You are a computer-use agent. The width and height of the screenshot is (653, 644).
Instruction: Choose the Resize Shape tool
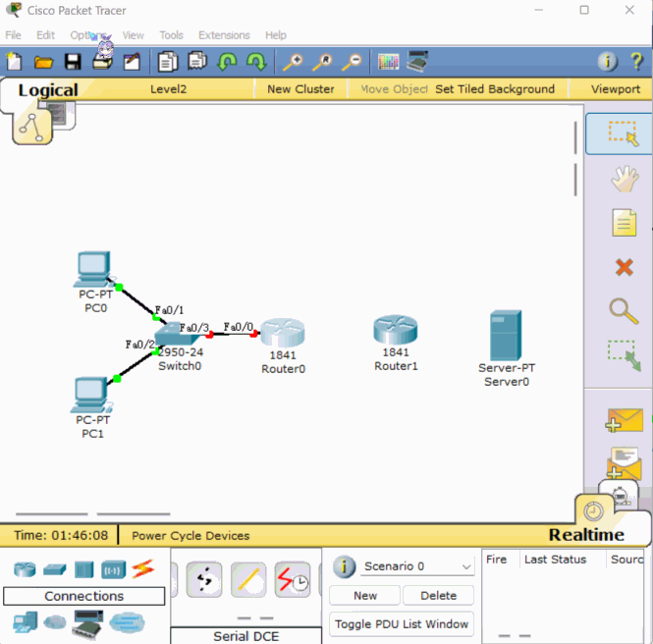point(624,355)
